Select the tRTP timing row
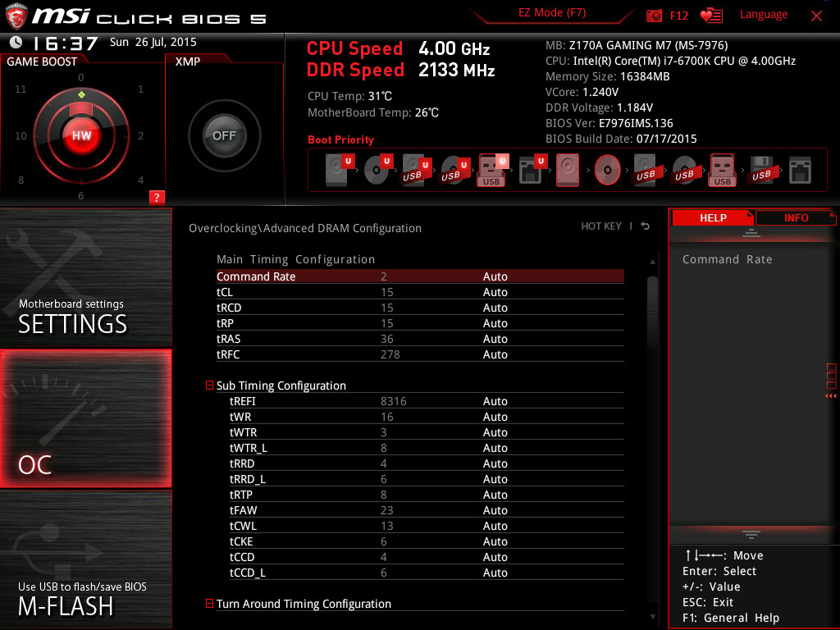Viewport: 840px width, 630px height. click(x=427, y=494)
